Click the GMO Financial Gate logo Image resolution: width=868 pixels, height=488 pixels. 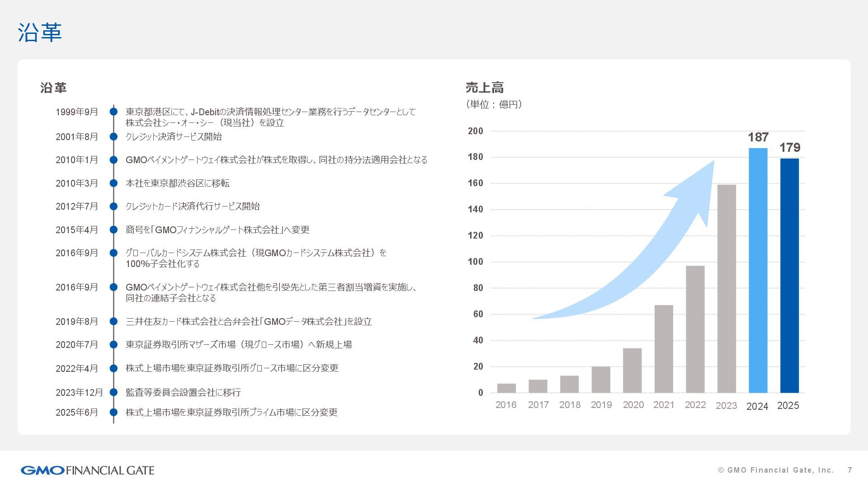87,470
